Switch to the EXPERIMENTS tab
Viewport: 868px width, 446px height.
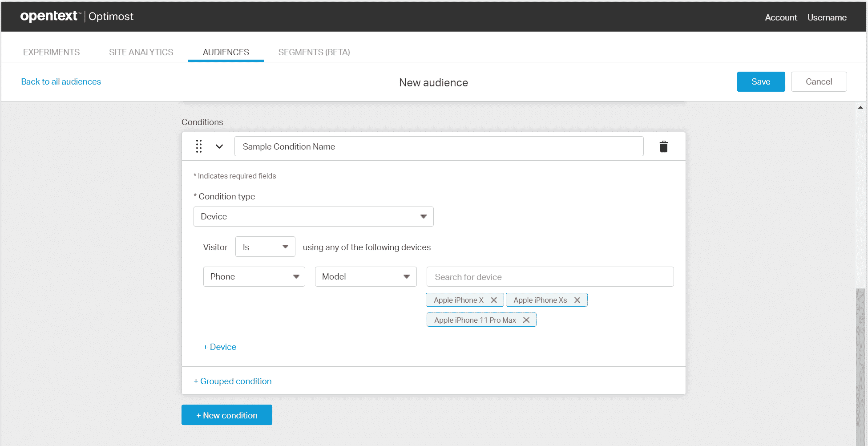(x=51, y=52)
